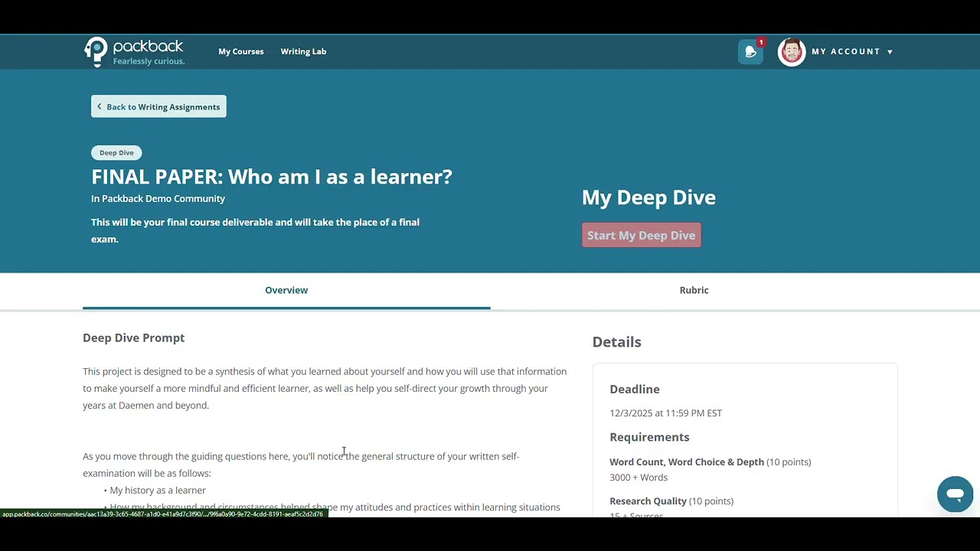Click the My Deep Dive heading
The width and height of the screenshot is (980, 551).
coord(648,197)
